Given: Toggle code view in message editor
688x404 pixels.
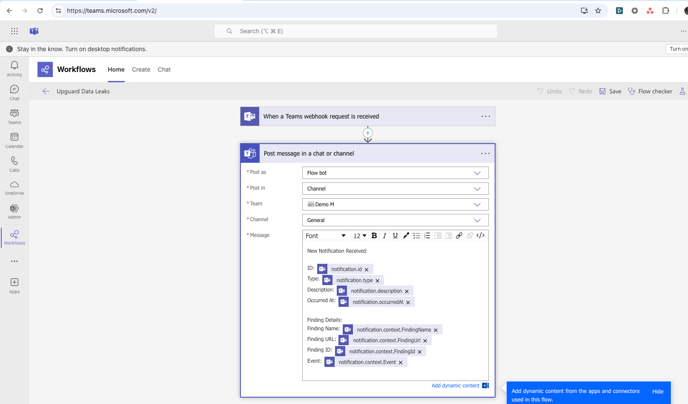Looking at the screenshot, I should [x=480, y=236].
